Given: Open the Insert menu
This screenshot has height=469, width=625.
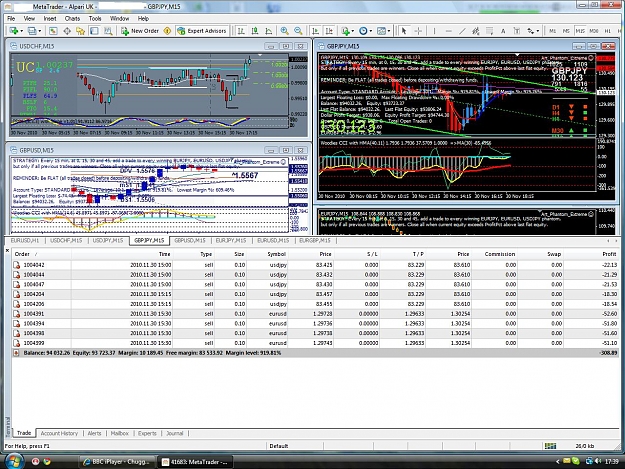Looking at the screenshot, I should (50, 18).
